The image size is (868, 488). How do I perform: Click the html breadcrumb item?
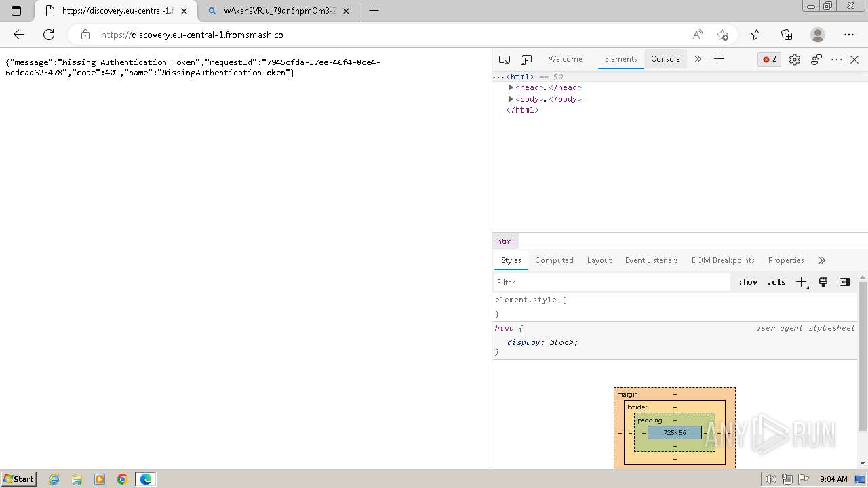pos(505,241)
